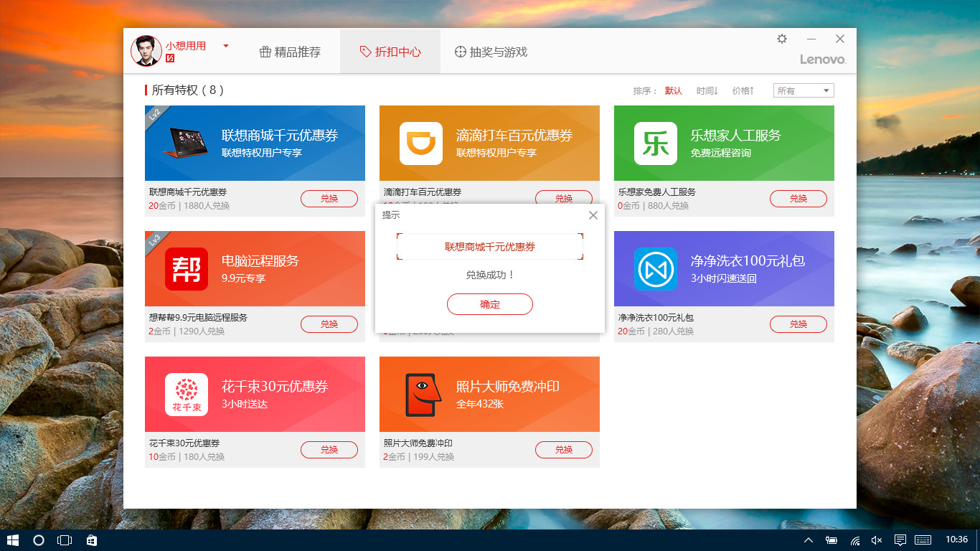
Task: Click the 乐想家人工服务 banner title
Action: (x=736, y=136)
